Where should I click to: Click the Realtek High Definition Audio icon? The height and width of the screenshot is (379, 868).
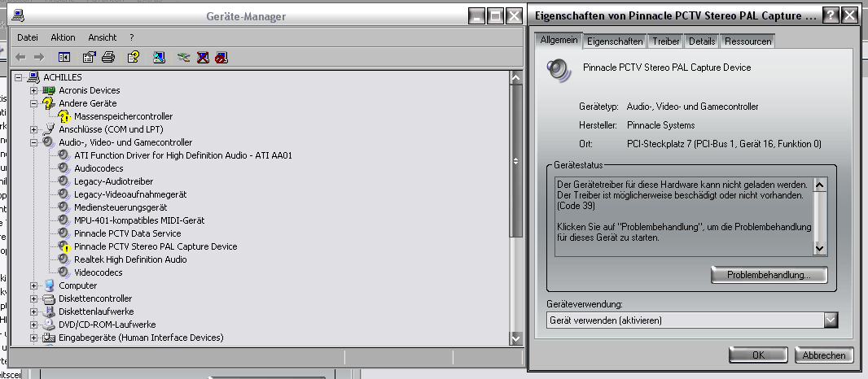tap(64, 259)
